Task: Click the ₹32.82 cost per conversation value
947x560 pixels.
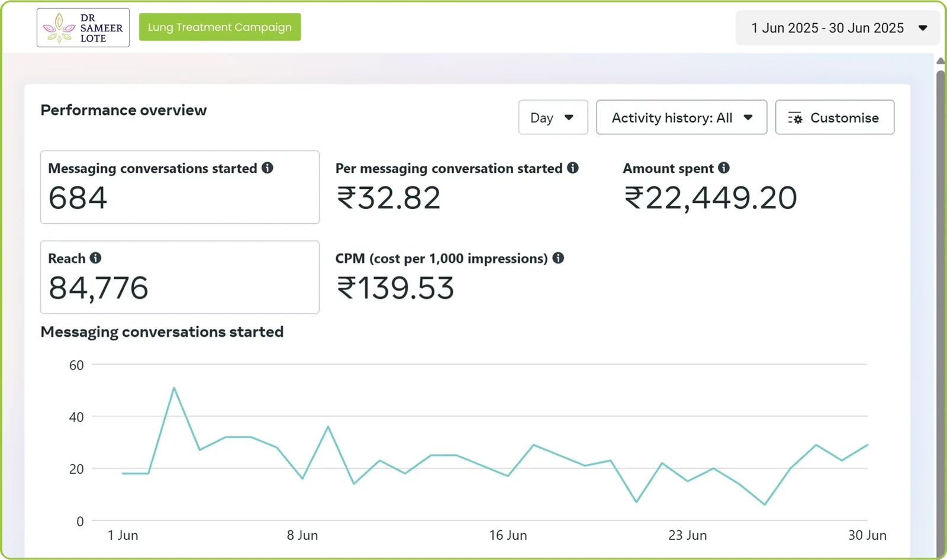Action: [x=388, y=198]
